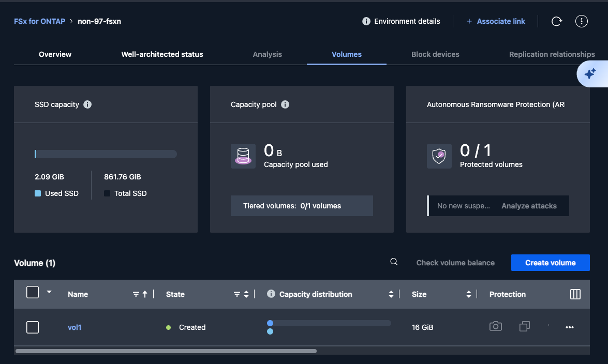608x364 pixels.
Task: Click the 2.09 GiB used value
Action: coord(49,177)
